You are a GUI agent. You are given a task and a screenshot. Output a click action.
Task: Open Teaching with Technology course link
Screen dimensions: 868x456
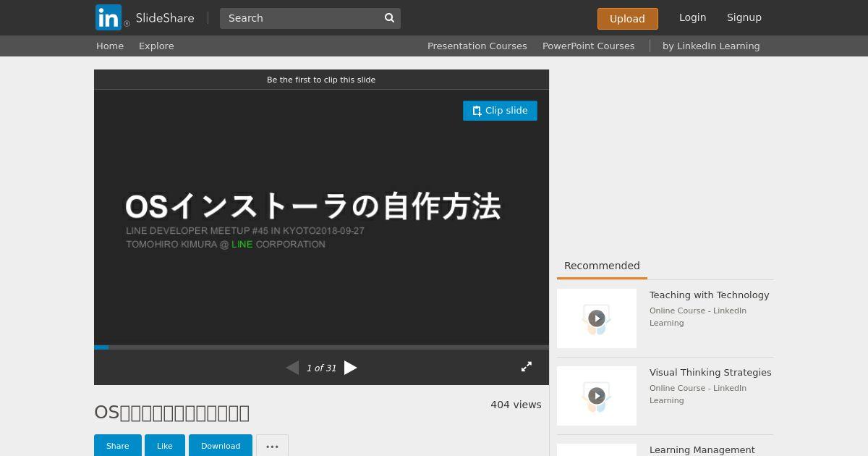[709, 295]
